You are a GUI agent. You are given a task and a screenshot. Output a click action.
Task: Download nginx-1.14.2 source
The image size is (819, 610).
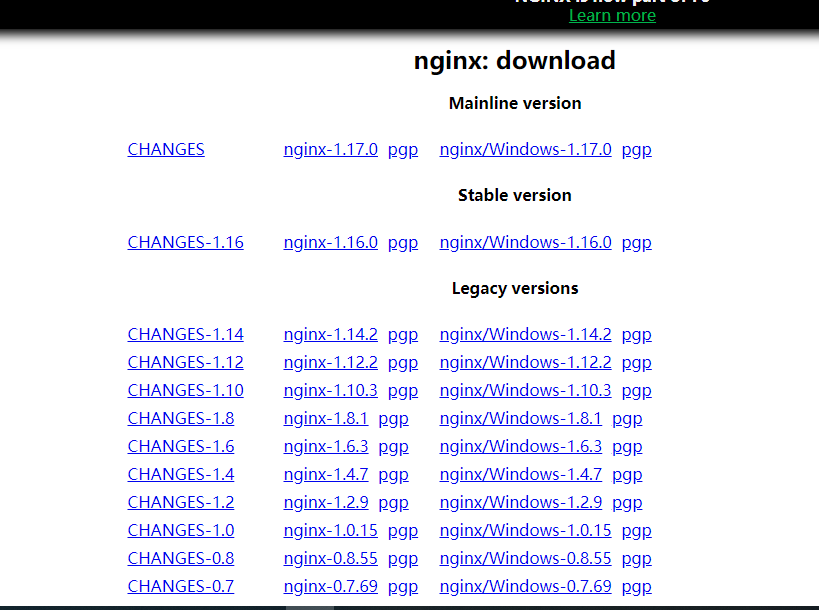(x=331, y=334)
